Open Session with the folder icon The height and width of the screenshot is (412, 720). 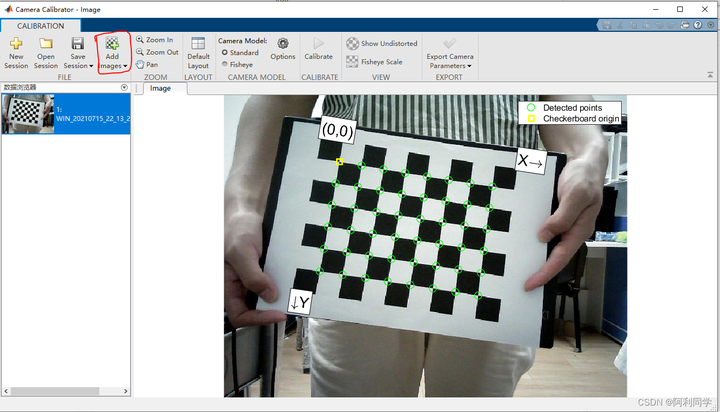[x=45, y=53]
